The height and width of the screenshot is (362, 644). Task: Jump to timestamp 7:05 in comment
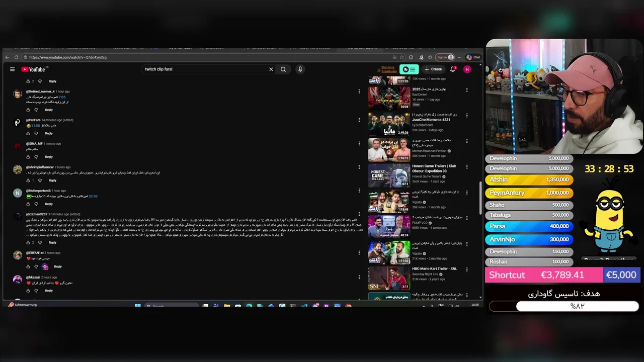point(62,97)
